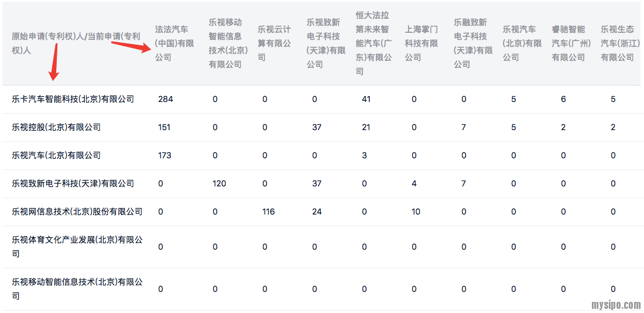Viewport: 644px width, 313px height.
Task: Click the mysipo.com watermark
Action: pos(615,305)
